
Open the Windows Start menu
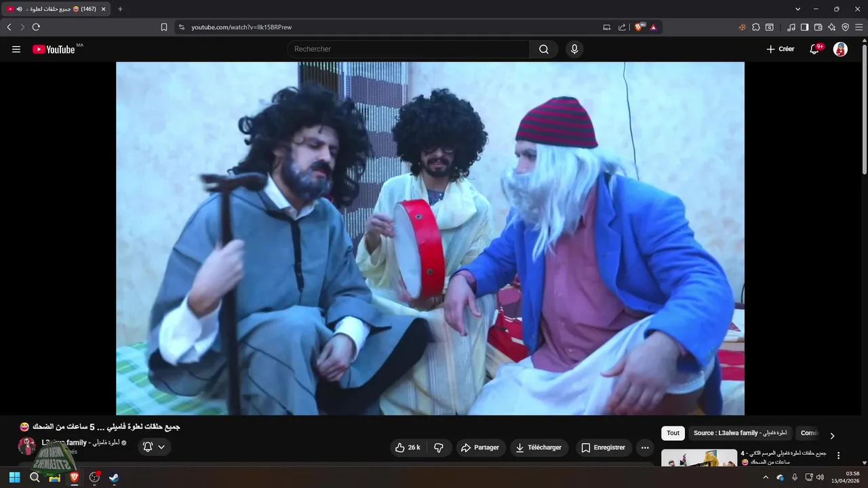14,477
